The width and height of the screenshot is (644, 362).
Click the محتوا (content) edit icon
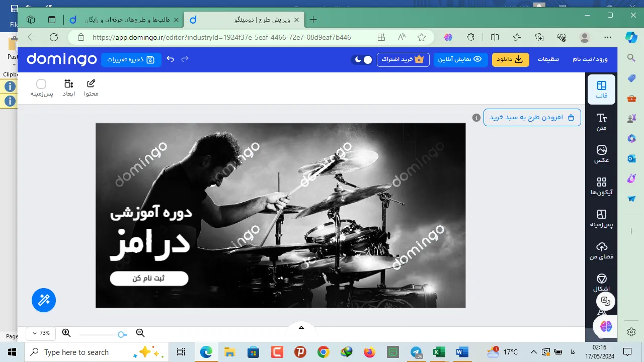(x=91, y=88)
